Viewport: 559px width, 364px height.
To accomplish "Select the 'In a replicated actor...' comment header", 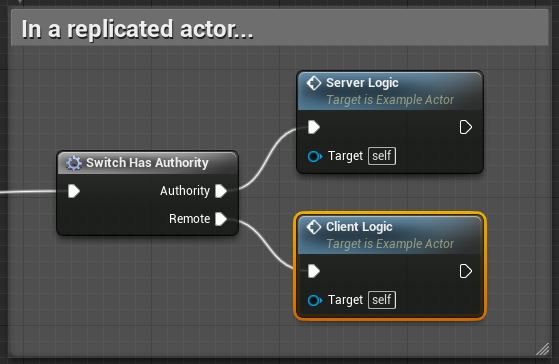I will (280, 28).
